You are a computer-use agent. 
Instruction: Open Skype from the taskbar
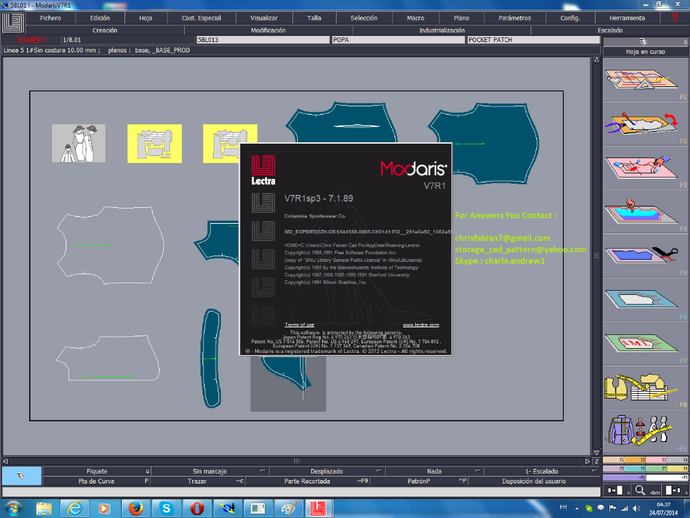166,509
